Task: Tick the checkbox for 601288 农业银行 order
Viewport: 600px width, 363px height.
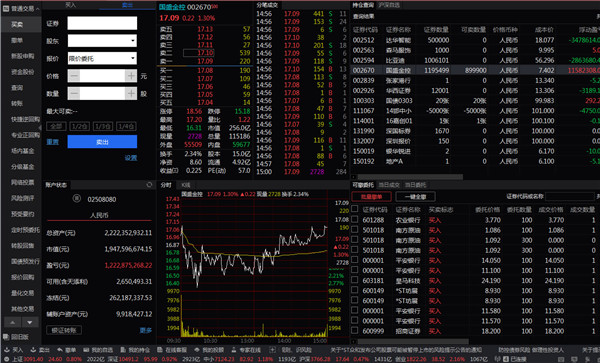Action: click(355, 220)
